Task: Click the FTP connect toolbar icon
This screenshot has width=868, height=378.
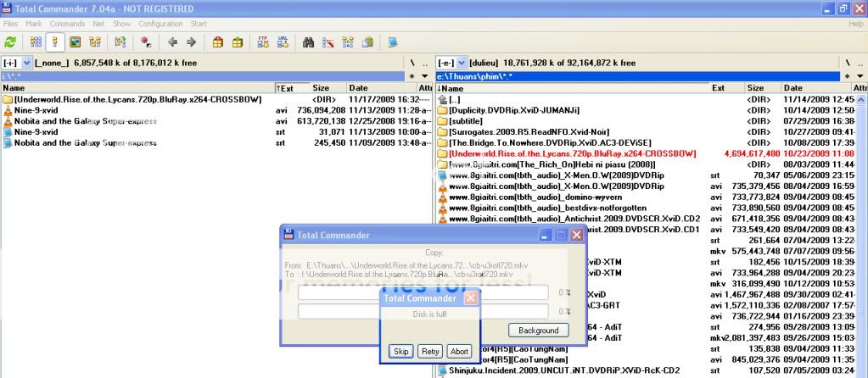Action: coord(263,41)
